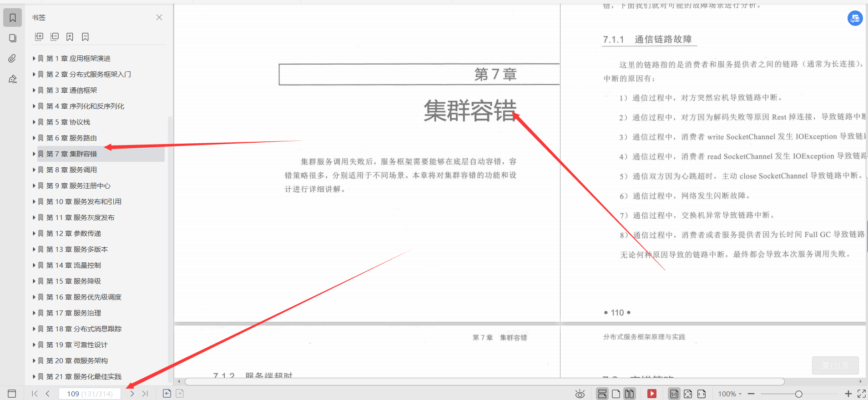The image size is (868, 400).
Task: Expand 第 2 章 分布式服务框架入门 bookmark
Action: [34, 75]
